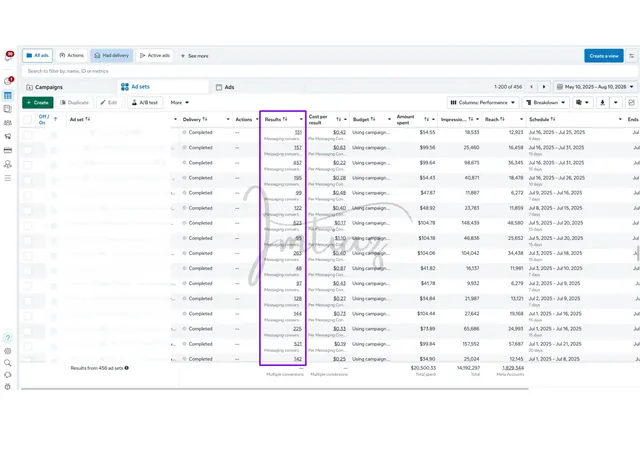Open the megaphone advertising settings icon
Screen dimensions: 640x452
[8, 136]
